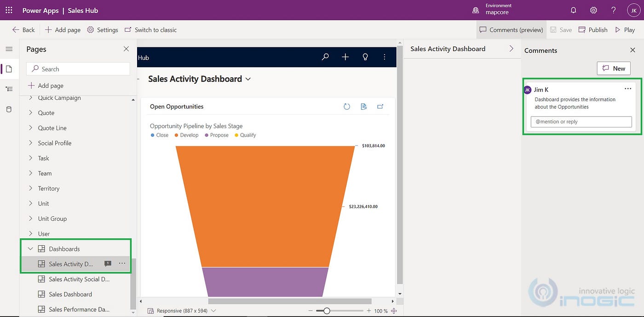Collapse the Dashboards group
Screen dimensions: 644x317
[x=31, y=249]
